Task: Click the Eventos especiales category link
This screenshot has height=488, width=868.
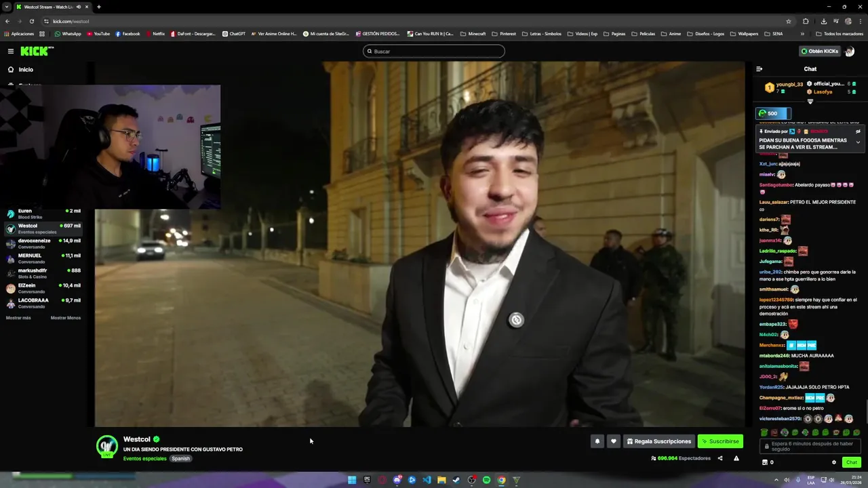Action: point(144,459)
